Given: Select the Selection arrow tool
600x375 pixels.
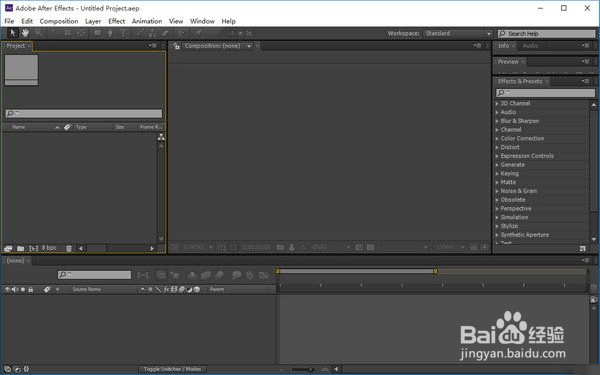Looking at the screenshot, I should (12, 33).
